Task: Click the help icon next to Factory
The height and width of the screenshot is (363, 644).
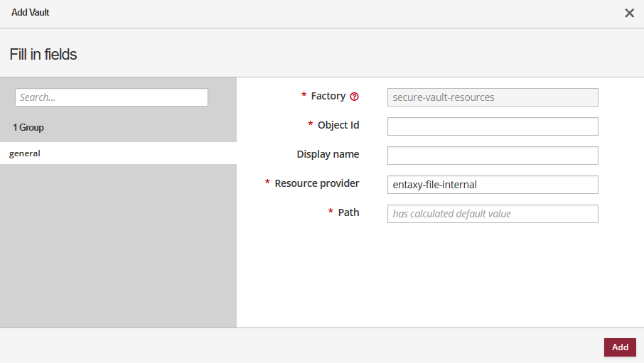Action: 355,97
